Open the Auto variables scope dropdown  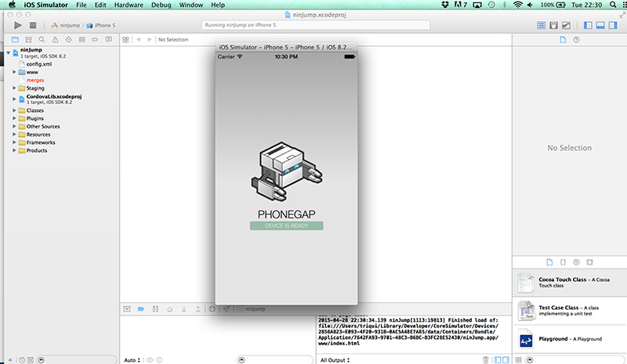coord(132,360)
